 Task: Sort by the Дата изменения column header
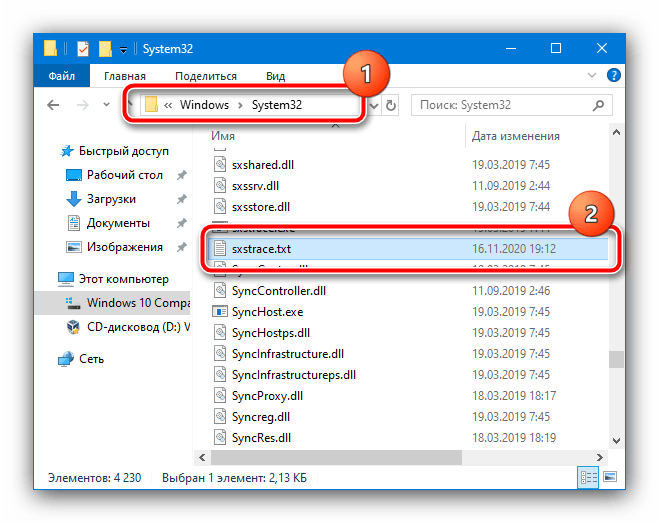516,136
